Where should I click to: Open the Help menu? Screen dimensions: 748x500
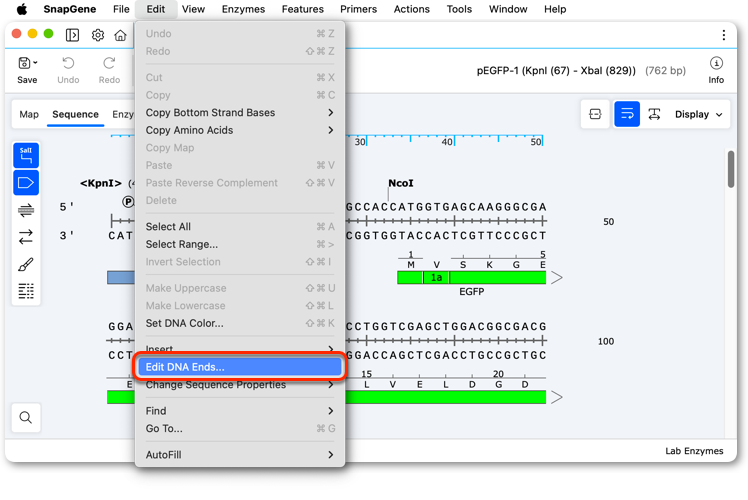coord(555,9)
